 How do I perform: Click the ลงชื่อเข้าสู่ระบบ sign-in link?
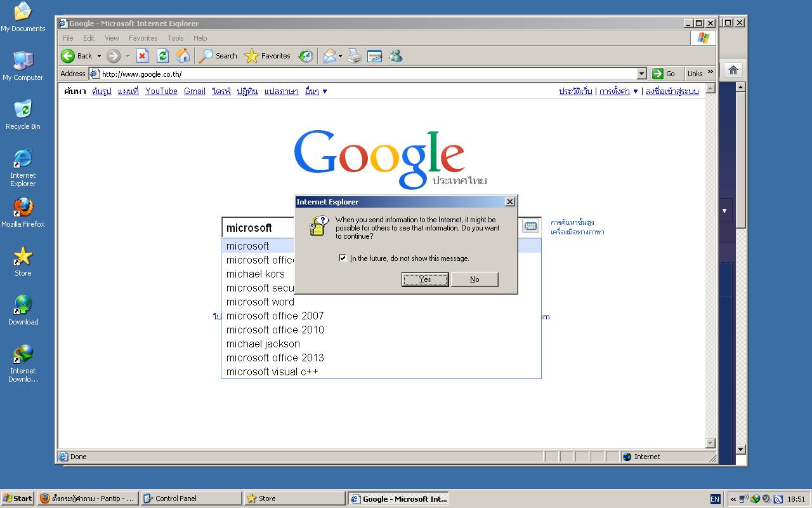click(x=672, y=91)
